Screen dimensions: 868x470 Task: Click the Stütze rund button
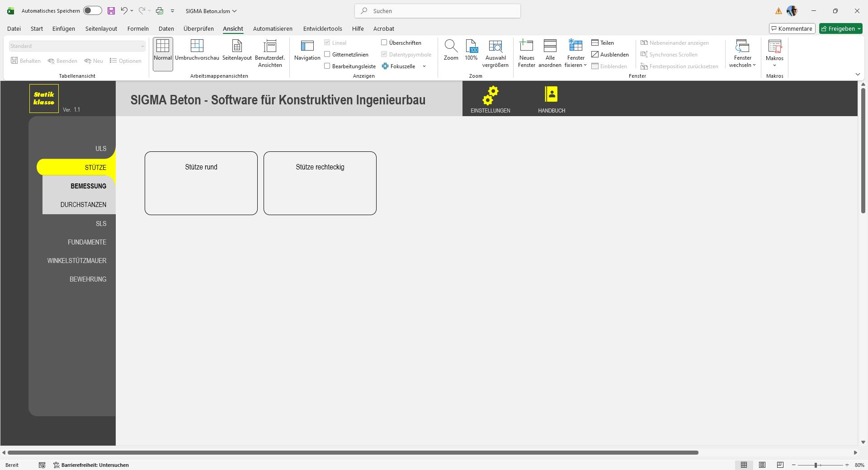pyautogui.click(x=201, y=183)
